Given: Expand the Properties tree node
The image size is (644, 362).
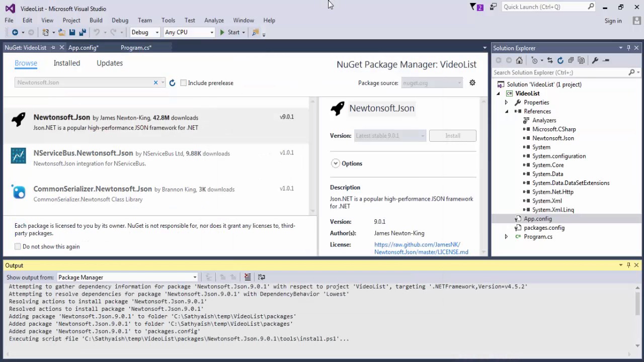Looking at the screenshot, I should pos(507,103).
